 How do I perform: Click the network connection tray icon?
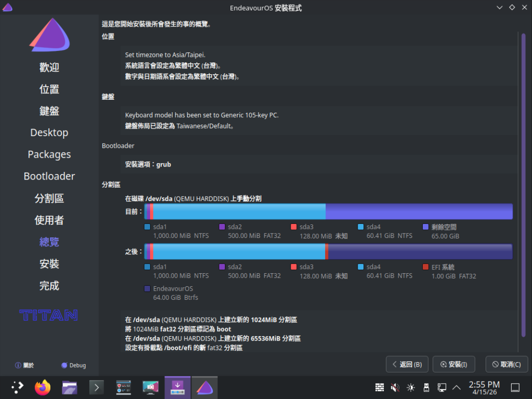[441, 388]
